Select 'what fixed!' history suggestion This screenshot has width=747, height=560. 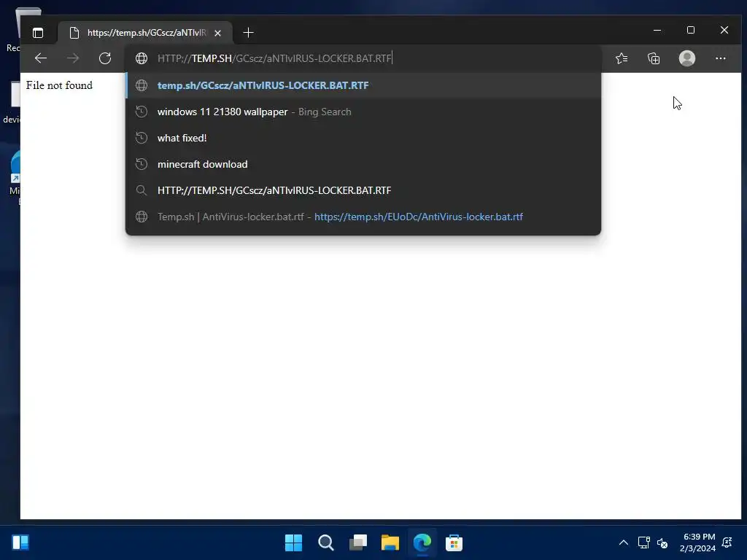pos(363,138)
